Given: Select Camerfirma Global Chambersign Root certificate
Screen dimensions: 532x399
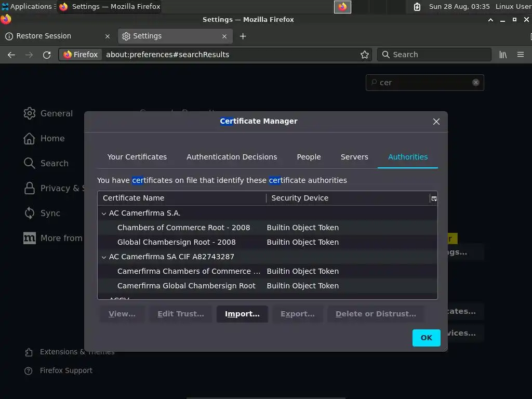Looking at the screenshot, I should pos(268,286).
